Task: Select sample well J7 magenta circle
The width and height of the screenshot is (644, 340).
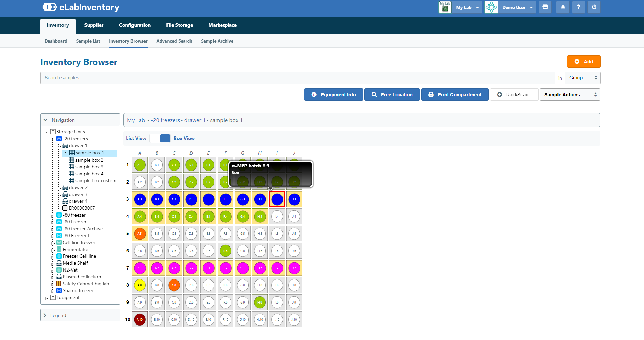Action: (x=294, y=268)
